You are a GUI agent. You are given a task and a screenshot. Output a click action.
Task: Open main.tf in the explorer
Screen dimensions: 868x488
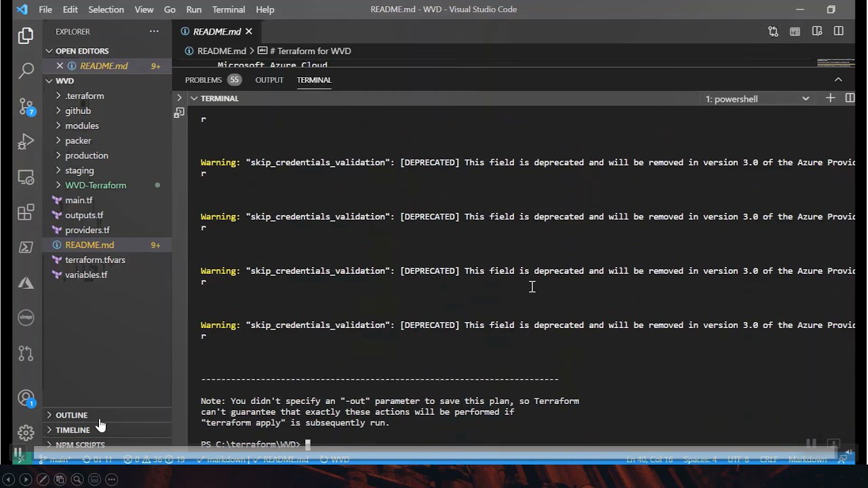point(79,200)
